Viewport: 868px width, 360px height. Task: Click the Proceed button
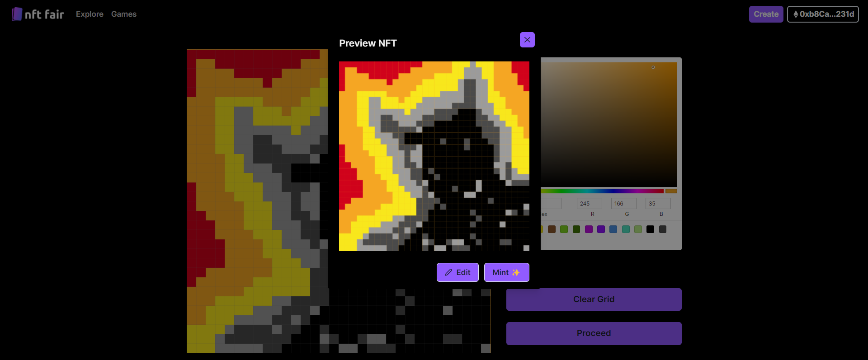594,333
